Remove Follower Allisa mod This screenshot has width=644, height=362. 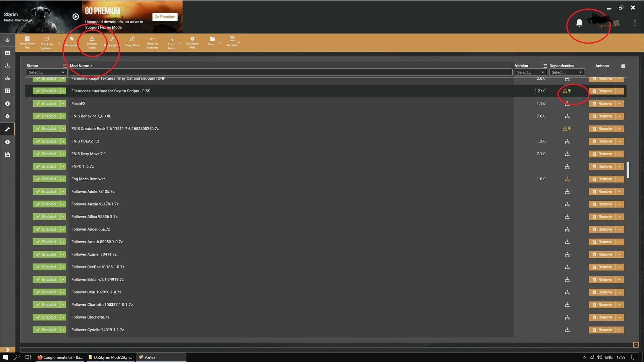tap(602, 217)
